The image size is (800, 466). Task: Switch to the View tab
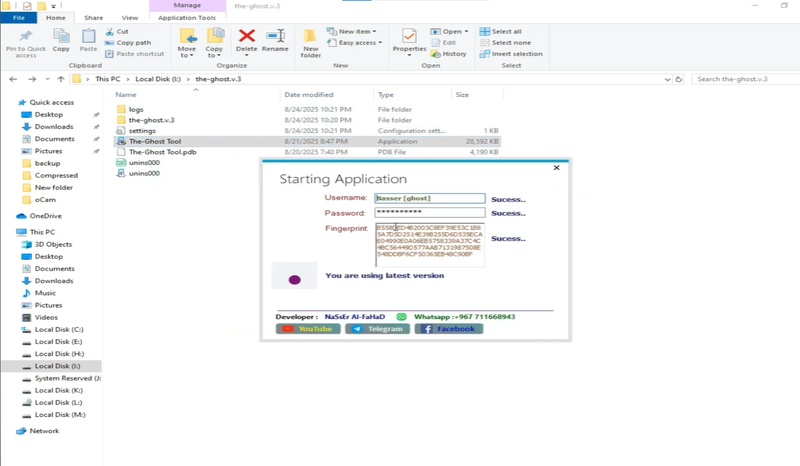point(130,17)
